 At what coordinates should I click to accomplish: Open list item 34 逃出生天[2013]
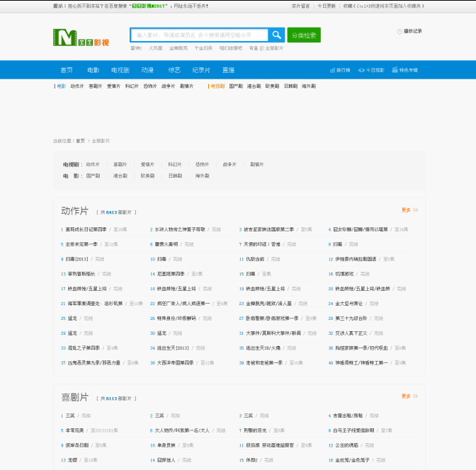(173, 348)
